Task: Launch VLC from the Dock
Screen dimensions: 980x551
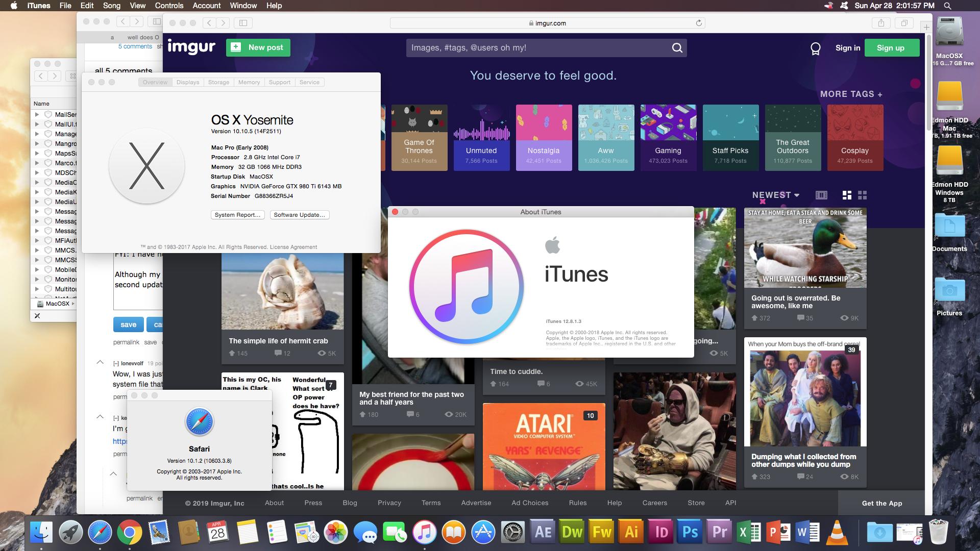Action: click(x=837, y=533)
